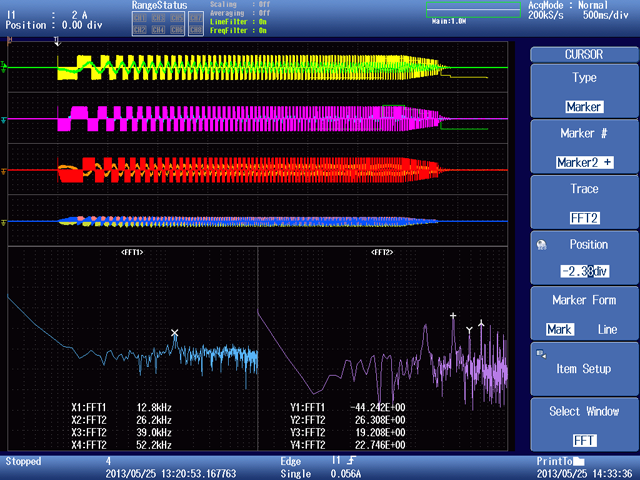Click the PrintTo label
The width and height of the screenshot is (640, 480).
[554, 461]
